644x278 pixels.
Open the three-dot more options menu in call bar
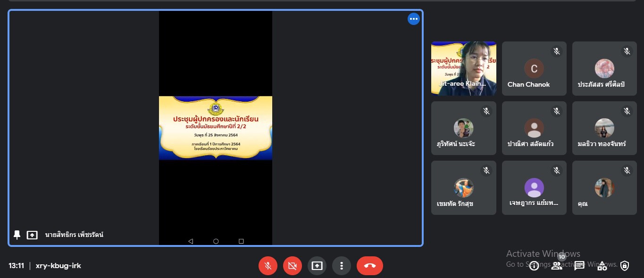click(342, 266)
